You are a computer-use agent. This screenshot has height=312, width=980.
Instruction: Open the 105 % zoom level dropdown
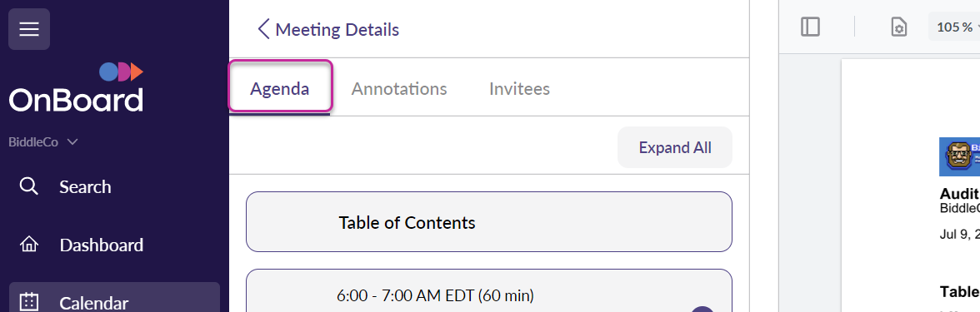(x=956, y=27)
